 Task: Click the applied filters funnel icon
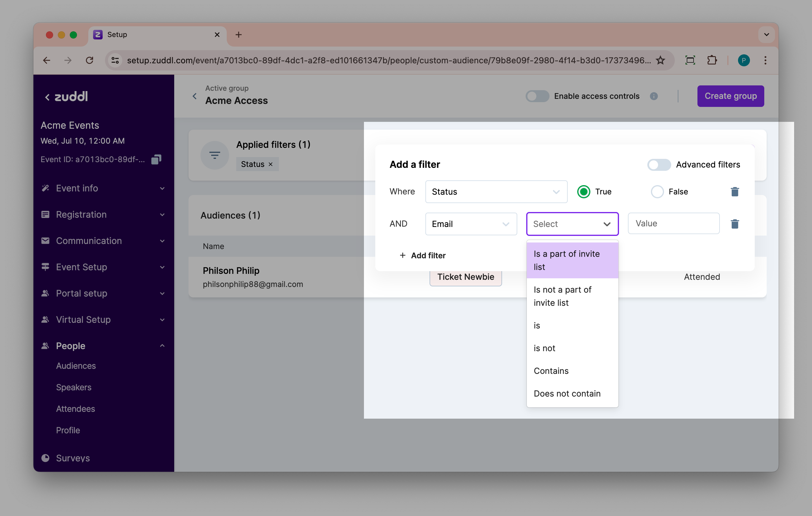click(x=214, y=155)
